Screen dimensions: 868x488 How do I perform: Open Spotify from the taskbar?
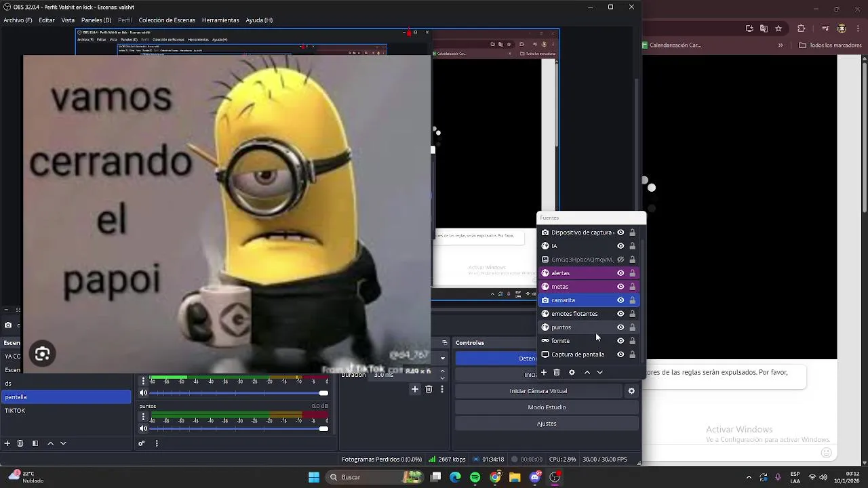coord(475,477)
